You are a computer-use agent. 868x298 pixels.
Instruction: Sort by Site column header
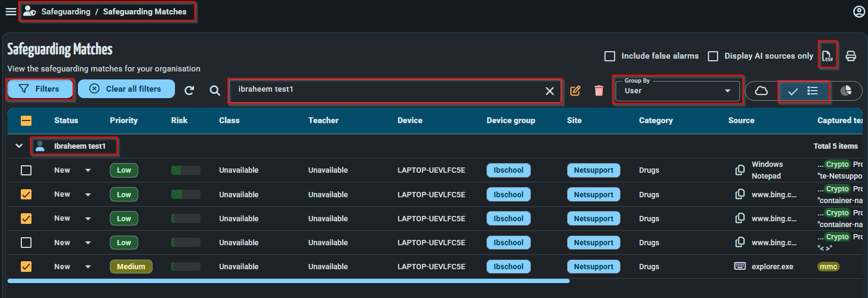574,120
